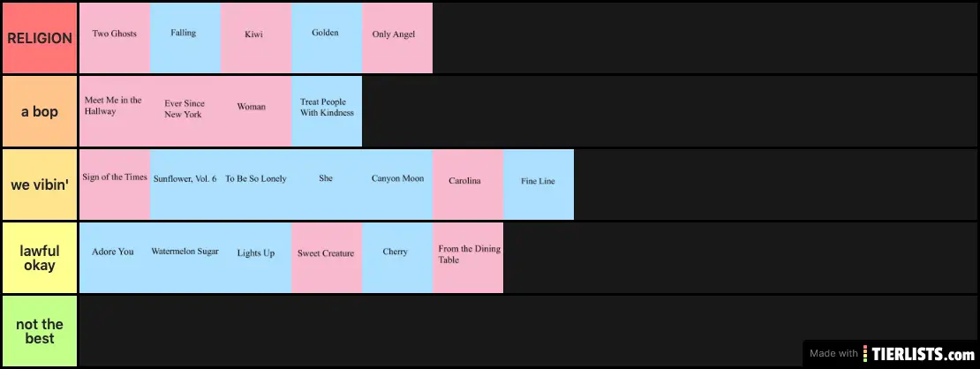Image resolution: width=980 pixels, height=369 pixels.
Task: Select the Falling song tile
Action: (185, 38)
